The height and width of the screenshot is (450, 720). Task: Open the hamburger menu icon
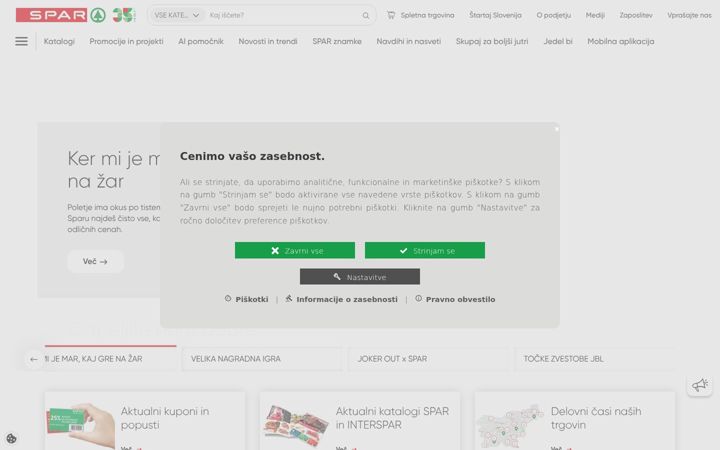click(x=21, y=41)
